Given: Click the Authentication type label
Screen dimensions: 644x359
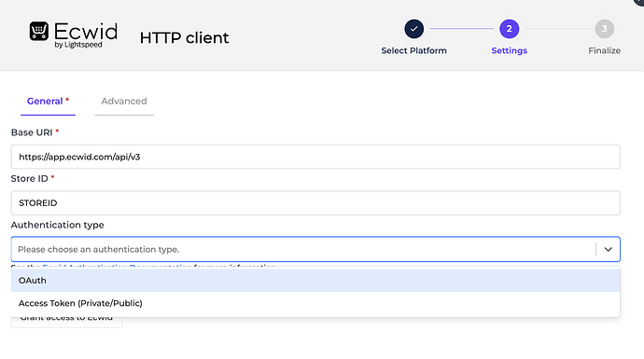Looking at the screenshot, I should tap(58, 225).
